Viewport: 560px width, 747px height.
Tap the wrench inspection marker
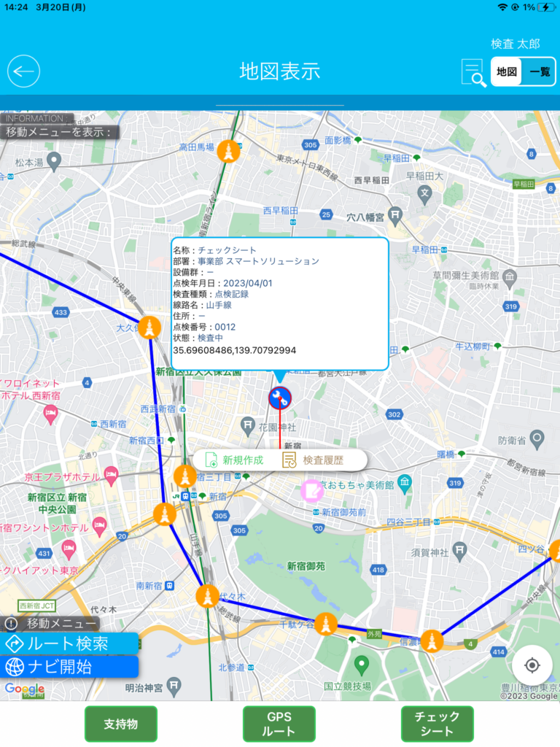click(x=280, y=398)
